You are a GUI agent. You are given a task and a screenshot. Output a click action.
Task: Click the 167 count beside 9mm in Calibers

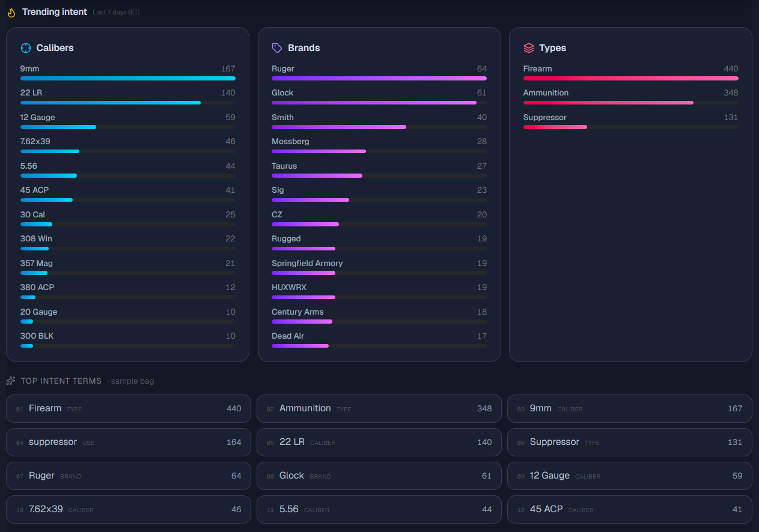pos(228,68)
